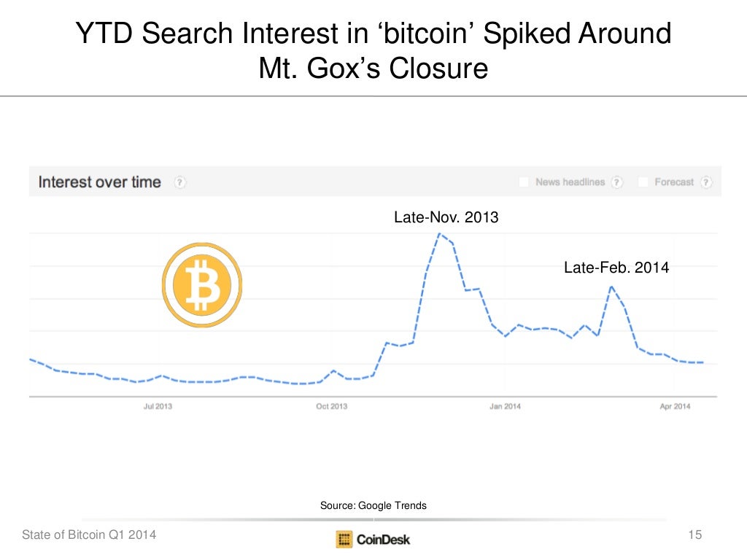Click 'State of Bitcoin Q1 2014' footer text
This screenshot has width=747, height=560.
click(89, 537)
